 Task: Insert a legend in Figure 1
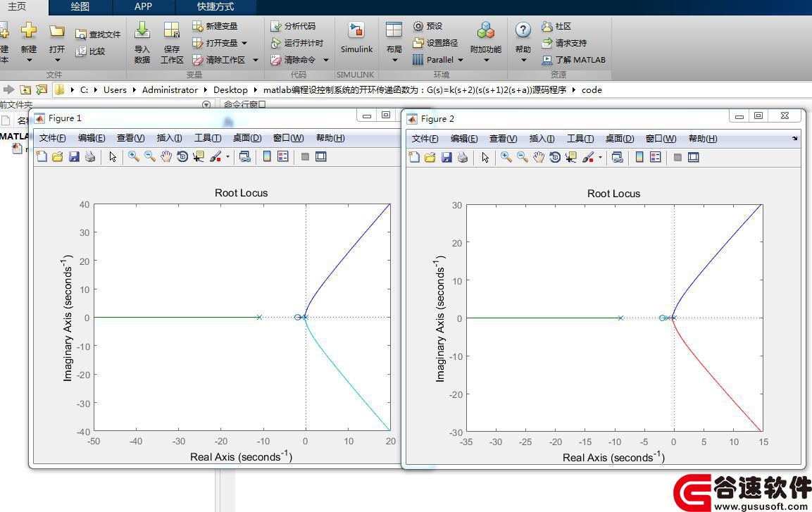(x=282, y=156)
